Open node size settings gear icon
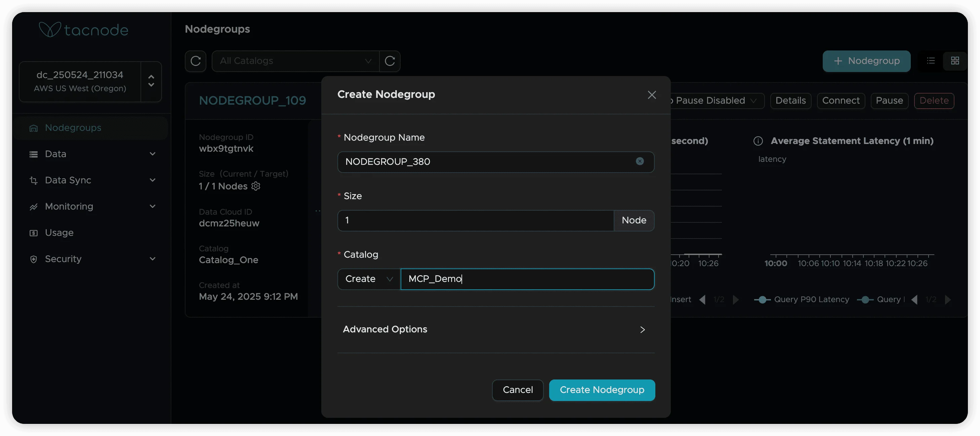This screenshot has height=436, width=980. click(256, 186)
